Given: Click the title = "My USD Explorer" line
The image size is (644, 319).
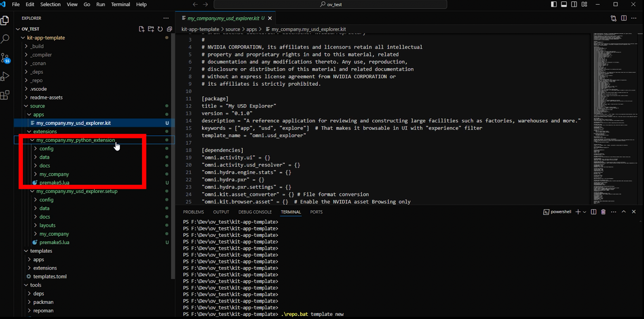Looking at the screenshot, I should coord(239,106).
